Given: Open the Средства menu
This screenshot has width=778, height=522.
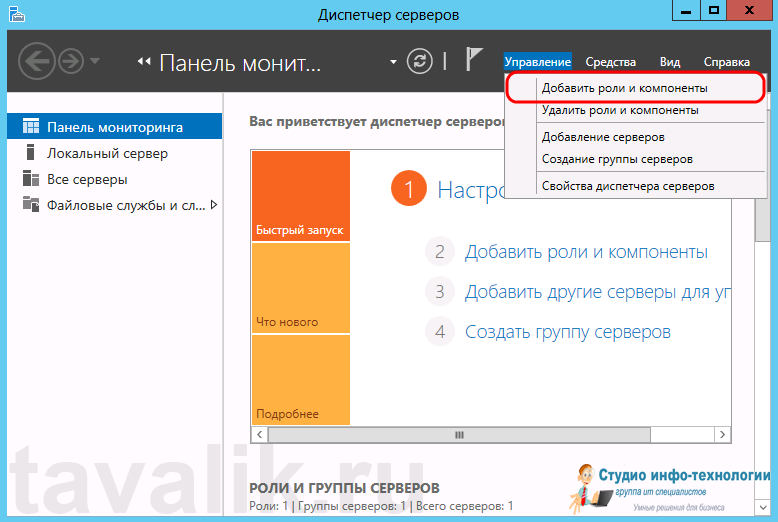Looking at the screenshot, I should tap(610, 62).
